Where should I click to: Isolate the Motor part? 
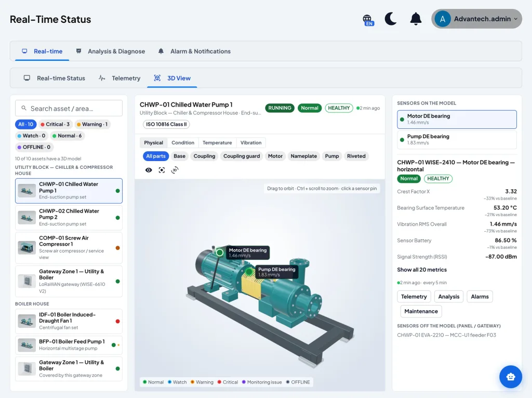(275, 156)
